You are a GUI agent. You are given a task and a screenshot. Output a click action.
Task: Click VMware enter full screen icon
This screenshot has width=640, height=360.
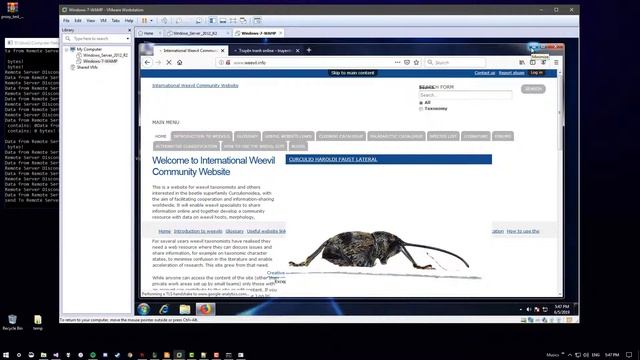click(233, 20)
